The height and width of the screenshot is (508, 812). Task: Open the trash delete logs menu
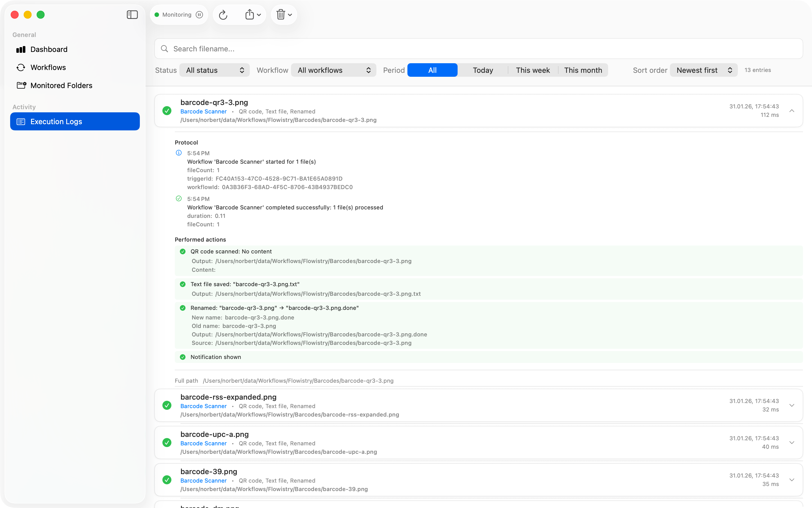284,15
